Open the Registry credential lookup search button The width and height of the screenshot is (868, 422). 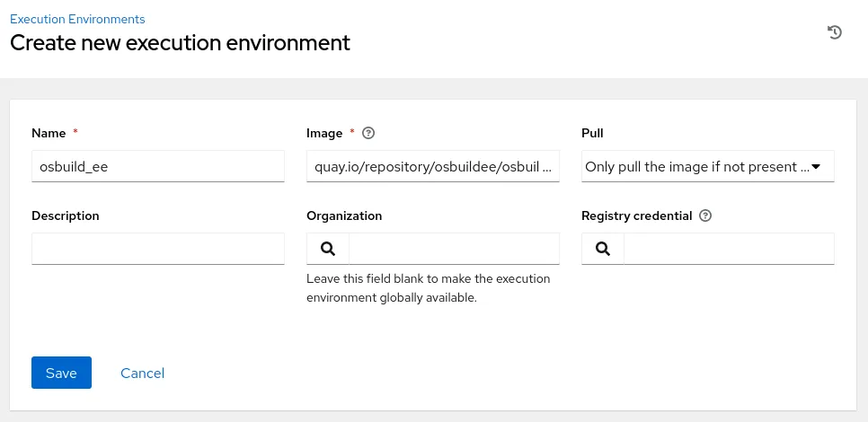[603, 249]
